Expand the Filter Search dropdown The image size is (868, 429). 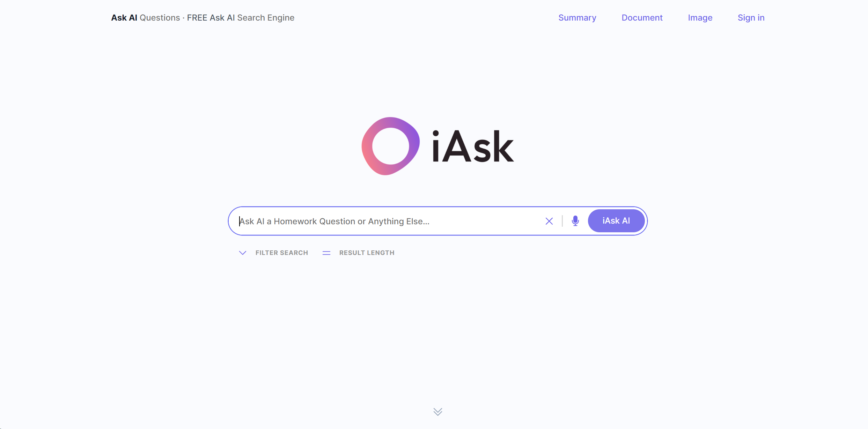[x=273, y=253]
